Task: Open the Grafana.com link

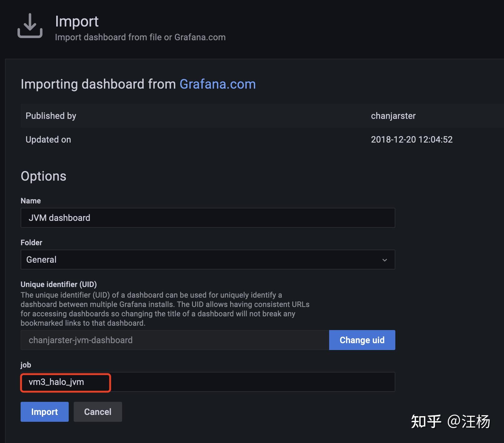Action: (x=218, y=84)
